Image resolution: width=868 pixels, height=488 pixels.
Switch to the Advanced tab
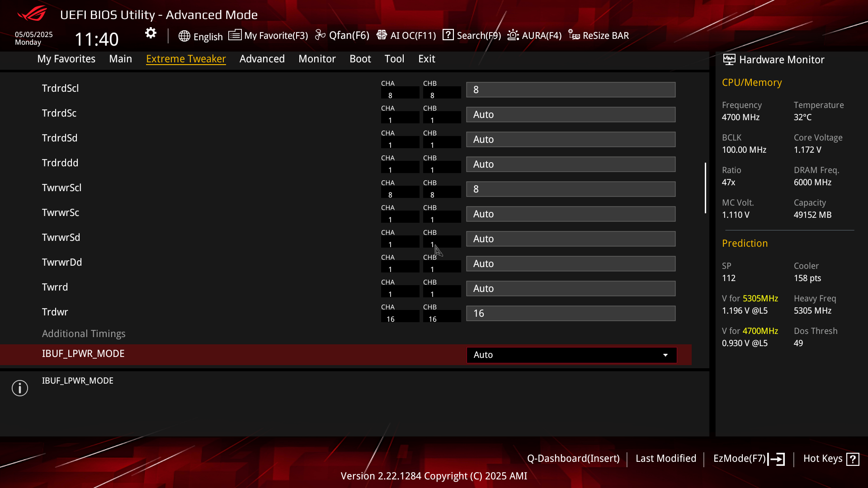[x=262, y=59]
